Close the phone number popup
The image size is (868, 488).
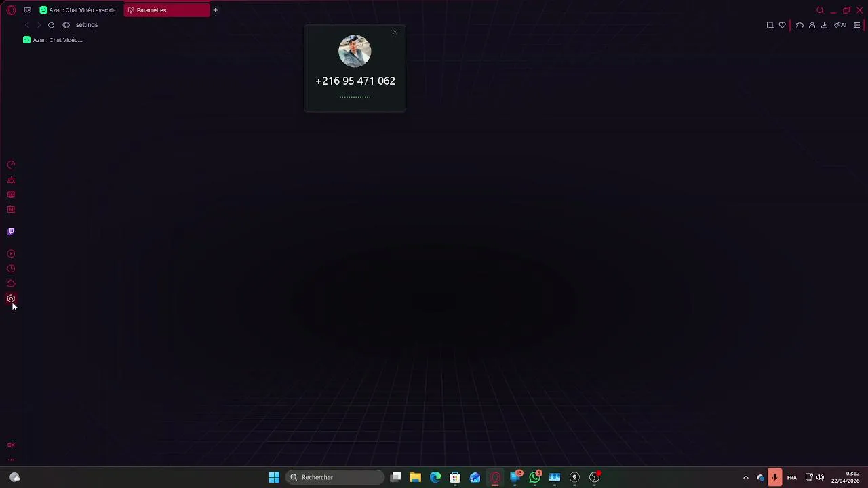[395, 32]
